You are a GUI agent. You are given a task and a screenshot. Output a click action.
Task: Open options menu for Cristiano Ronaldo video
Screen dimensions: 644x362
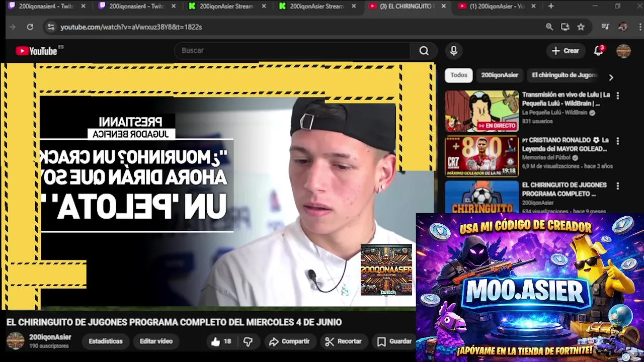(618, 141)
